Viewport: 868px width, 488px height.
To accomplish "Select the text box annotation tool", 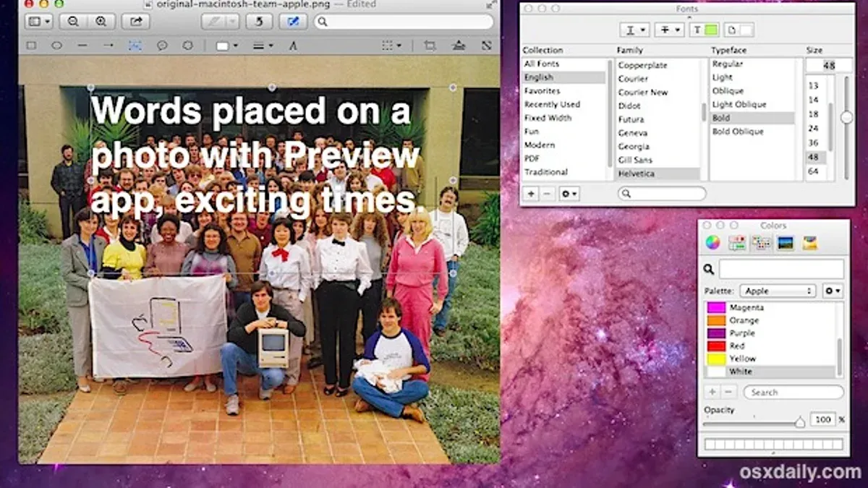I will (x=135, y=46).
